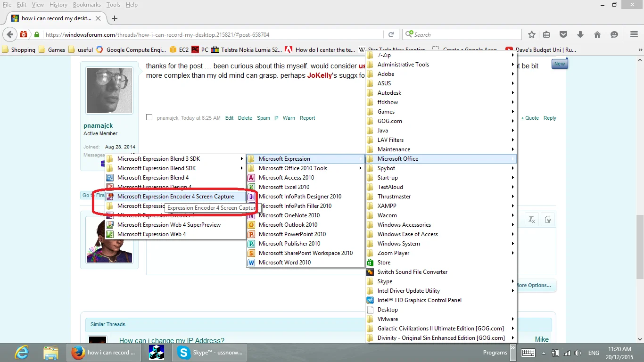Select the Zoom Player folder entry
Viewport: 644px width, 362px height.
pos(441,253)
